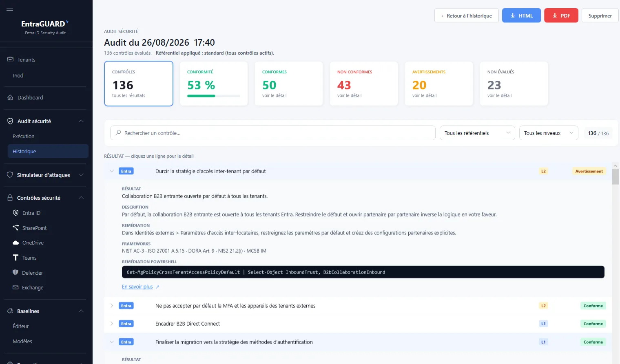This screenshot has width=620, height=364.
Task: Click the Non évalués 23 card
Action: (514, 84)
